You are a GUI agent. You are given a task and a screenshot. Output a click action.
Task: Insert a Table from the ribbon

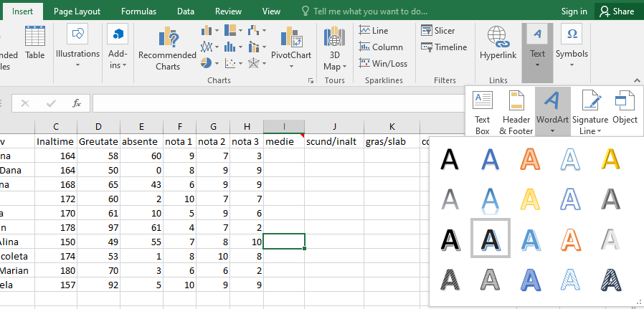(x=34, y=42)
